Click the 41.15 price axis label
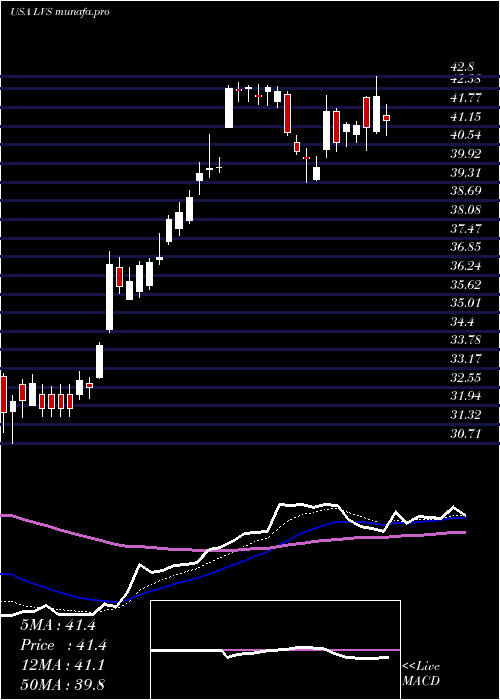The height and width of the screenshot is (700, 500). (x=466, y=117)
